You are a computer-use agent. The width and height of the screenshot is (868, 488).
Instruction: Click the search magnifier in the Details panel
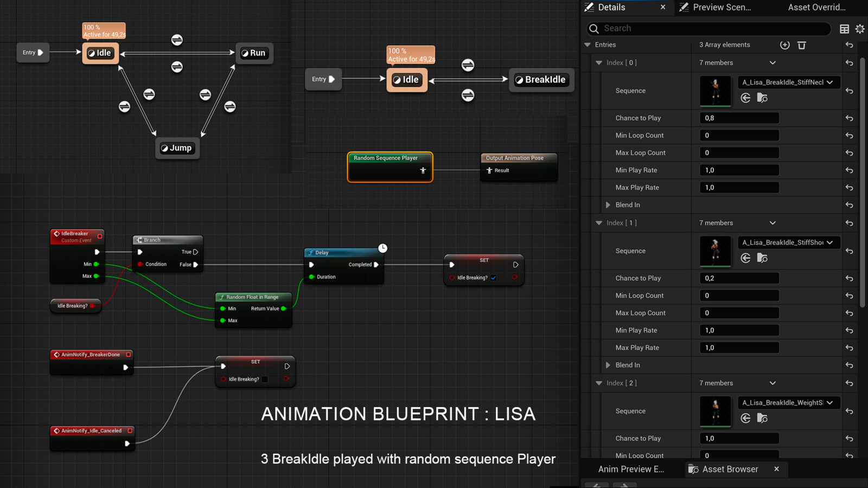[x=594, y=28]
